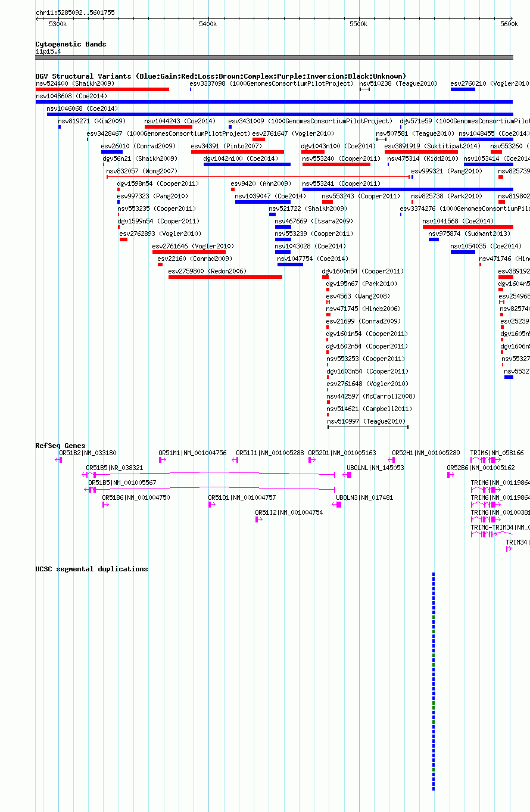Select the nsv1041568 (Coe2014) red bar
The image size is (530, 812).
[x=467, y=227]
